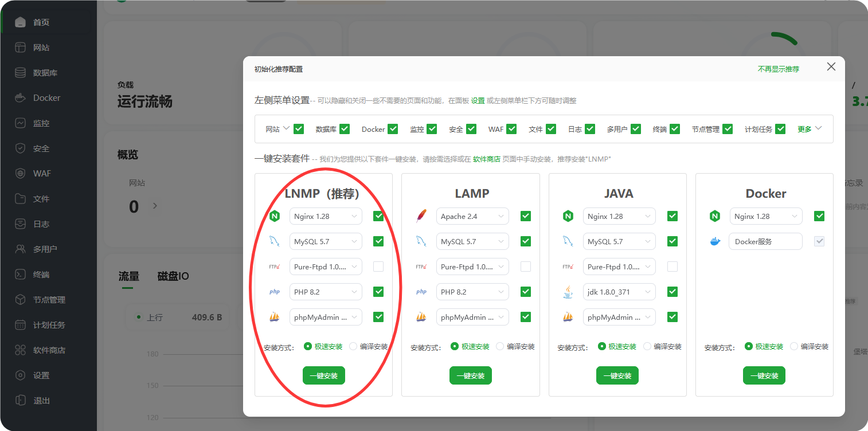Uncheck the 计划任务 menu checkbox
This screenshot has height=431, width=868.
(x=780, y=129)
